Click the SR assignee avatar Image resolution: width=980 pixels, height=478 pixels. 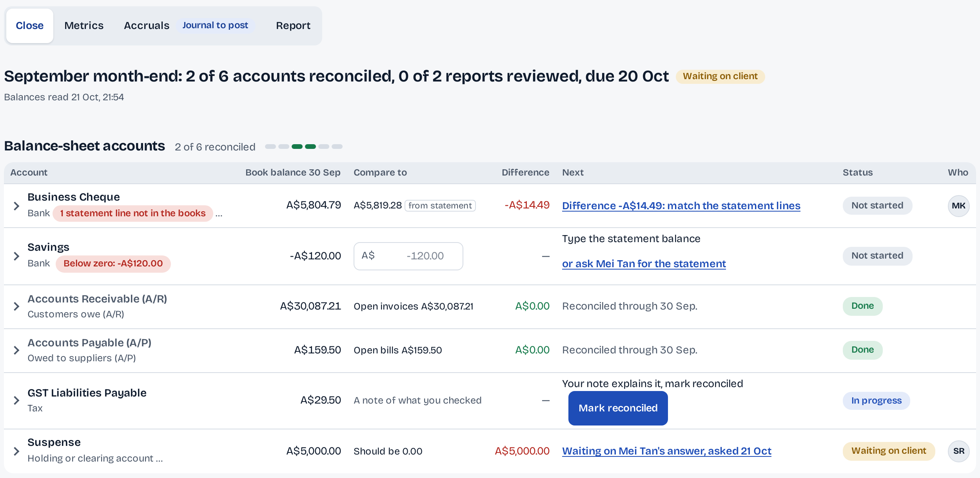click(x=959, y=451)
